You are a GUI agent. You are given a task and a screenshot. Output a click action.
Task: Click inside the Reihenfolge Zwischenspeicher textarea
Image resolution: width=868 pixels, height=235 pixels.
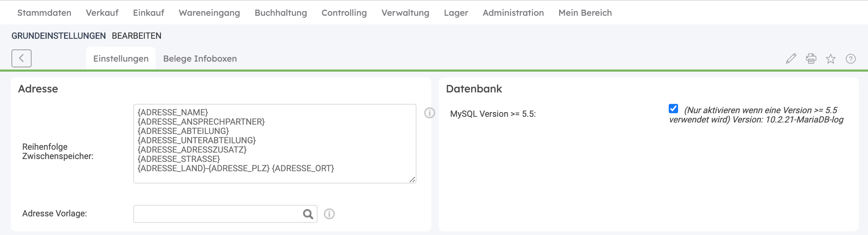click(x=275, y=143)
